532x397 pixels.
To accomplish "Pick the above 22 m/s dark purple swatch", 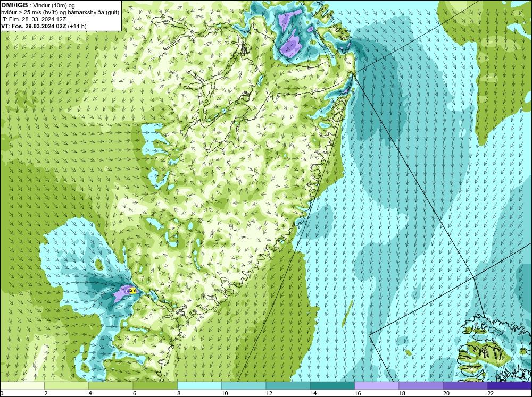I will 510,385.
